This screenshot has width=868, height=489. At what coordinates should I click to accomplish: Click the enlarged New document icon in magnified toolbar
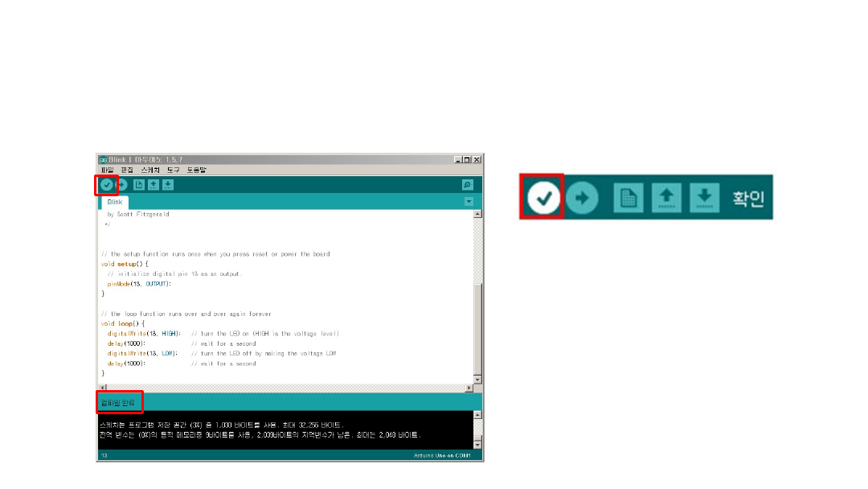tap(628, 198)
